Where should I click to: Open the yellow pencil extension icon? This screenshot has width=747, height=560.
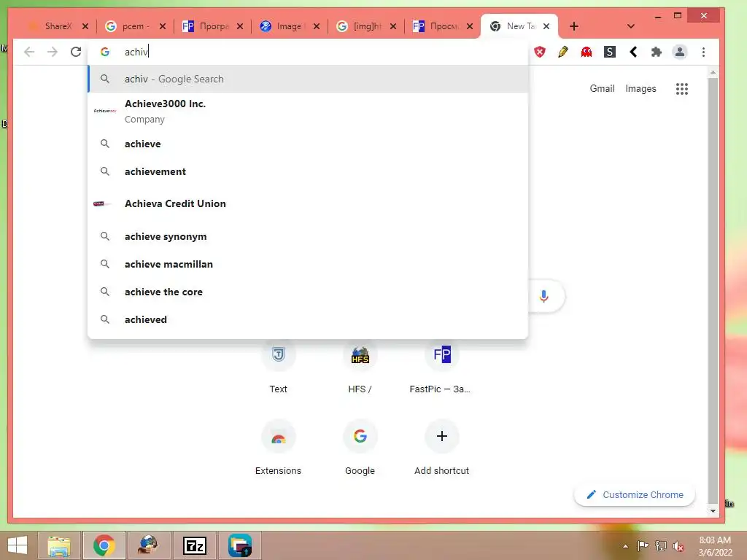pos(563,52)
